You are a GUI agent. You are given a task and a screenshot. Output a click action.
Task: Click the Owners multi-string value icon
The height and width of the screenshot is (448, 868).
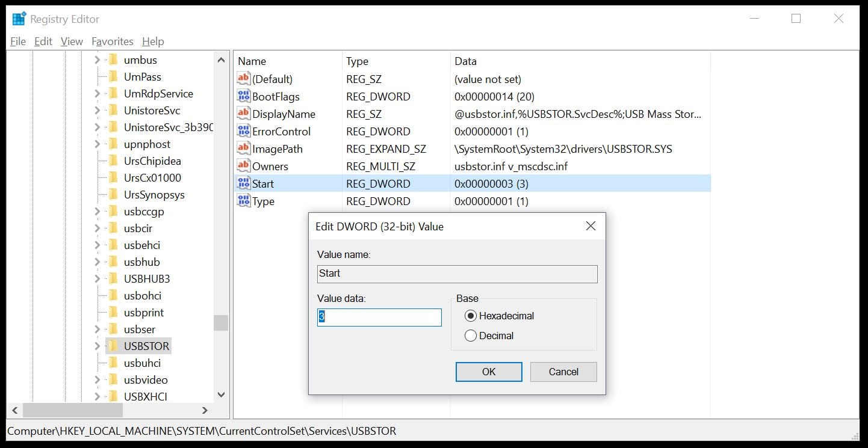click(243, 166)
